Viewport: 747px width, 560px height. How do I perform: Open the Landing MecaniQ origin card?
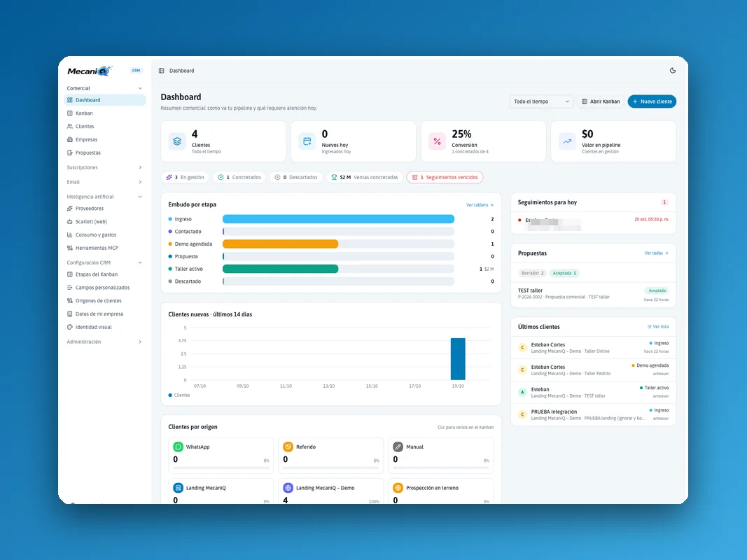221,491
